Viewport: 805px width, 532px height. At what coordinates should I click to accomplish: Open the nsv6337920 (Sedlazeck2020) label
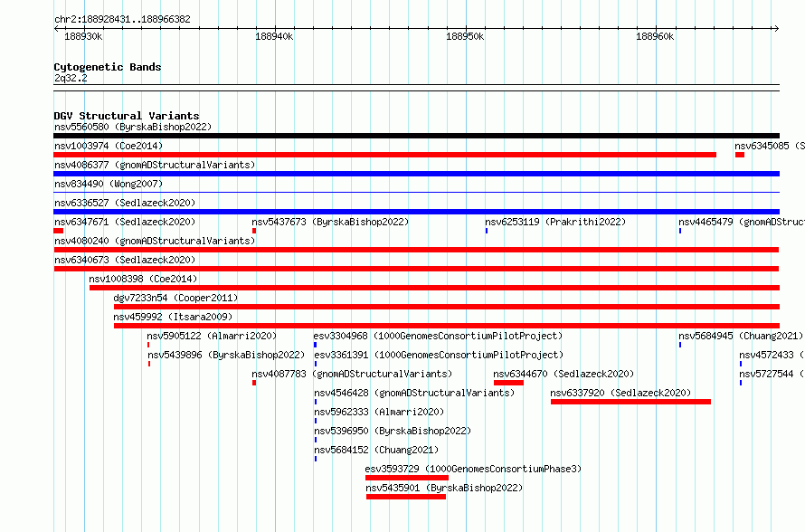(x=620, y=393)
